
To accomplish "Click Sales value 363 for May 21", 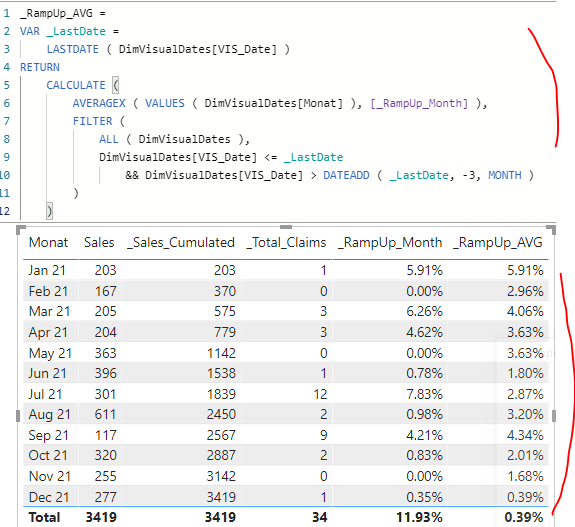I will point(105,353).
